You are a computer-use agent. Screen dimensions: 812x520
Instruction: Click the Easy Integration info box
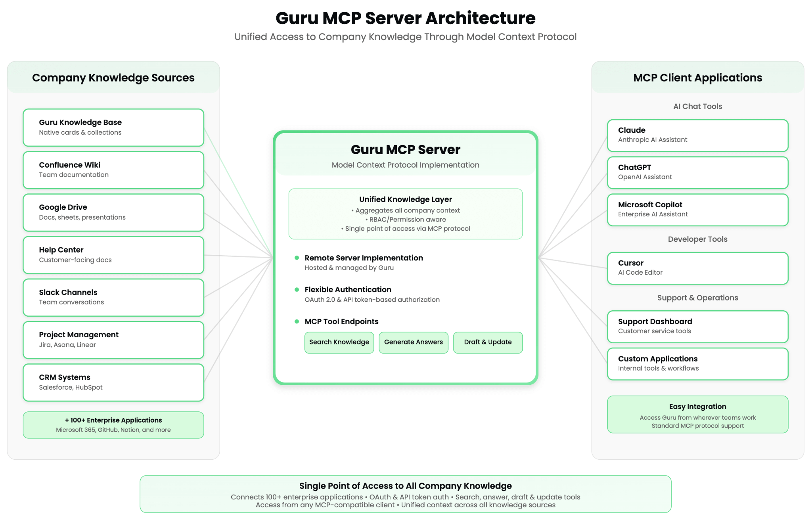coord(697,414)
